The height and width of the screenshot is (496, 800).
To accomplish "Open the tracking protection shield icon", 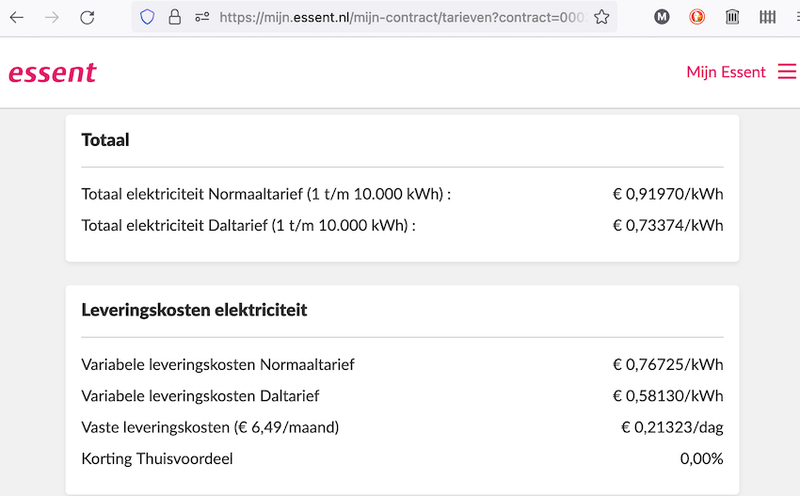I will coord(147,17).
